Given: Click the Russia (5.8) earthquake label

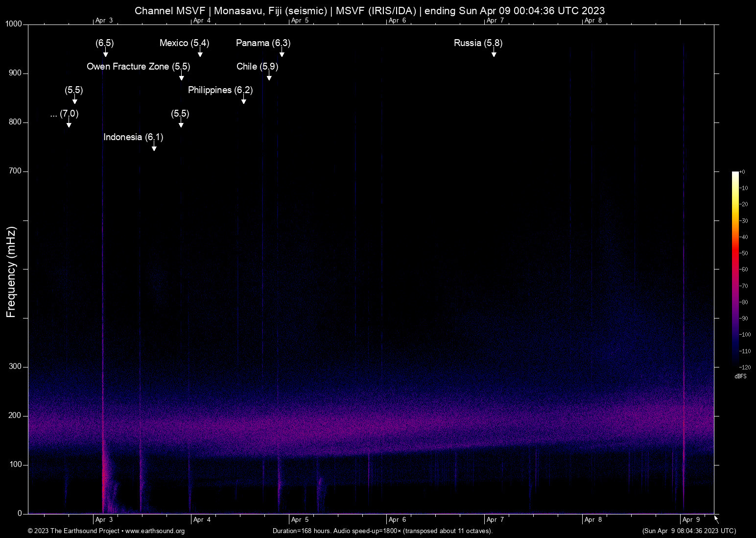Looking at the screenshot, I should tap(478, 43).
